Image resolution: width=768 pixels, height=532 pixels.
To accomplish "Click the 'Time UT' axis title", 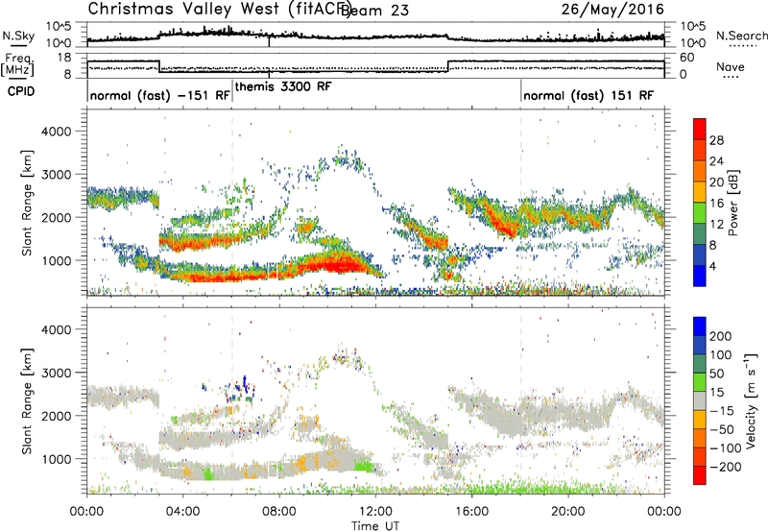I will pos(375,526).
